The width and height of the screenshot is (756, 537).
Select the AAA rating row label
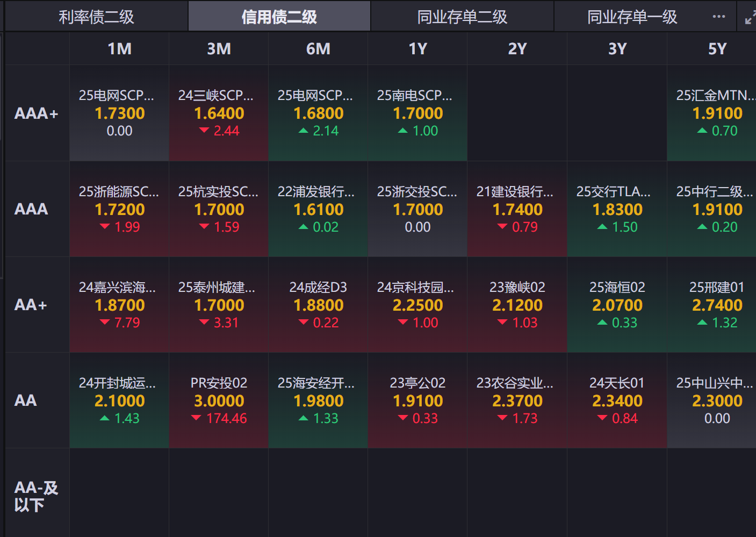point(37,209)
